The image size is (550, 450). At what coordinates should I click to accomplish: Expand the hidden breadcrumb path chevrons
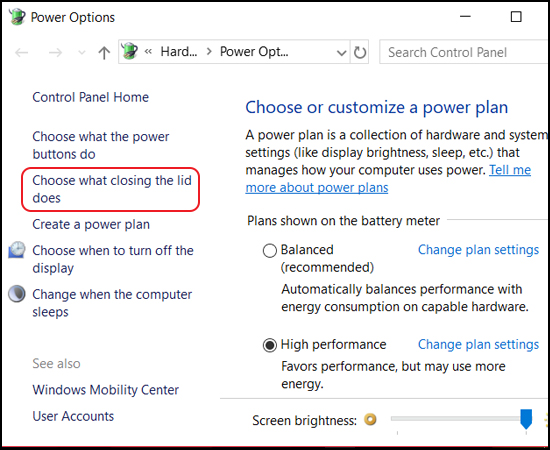pos(148,52)
